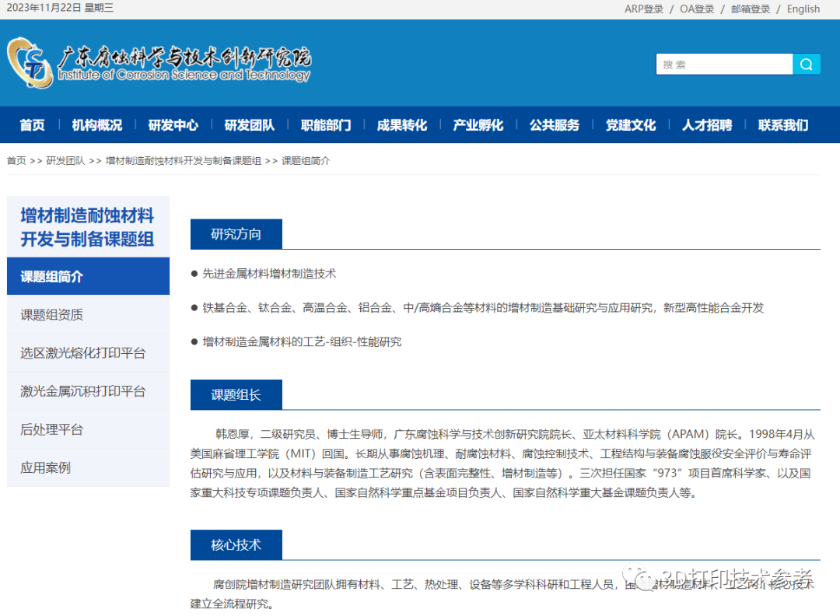Open the OA登录 link
The image size is (840, 616).
pos(697,9)
